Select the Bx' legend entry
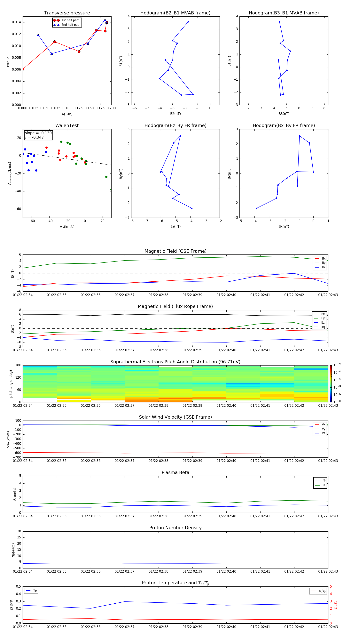The height and width of the screenshot is (644, 351). click(320, 314)
